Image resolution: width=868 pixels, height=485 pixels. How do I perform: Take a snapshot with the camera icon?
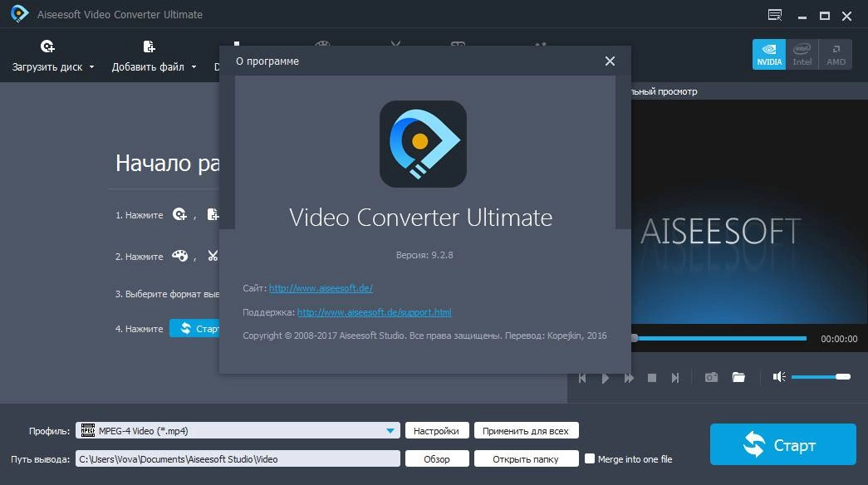(711, 378)
